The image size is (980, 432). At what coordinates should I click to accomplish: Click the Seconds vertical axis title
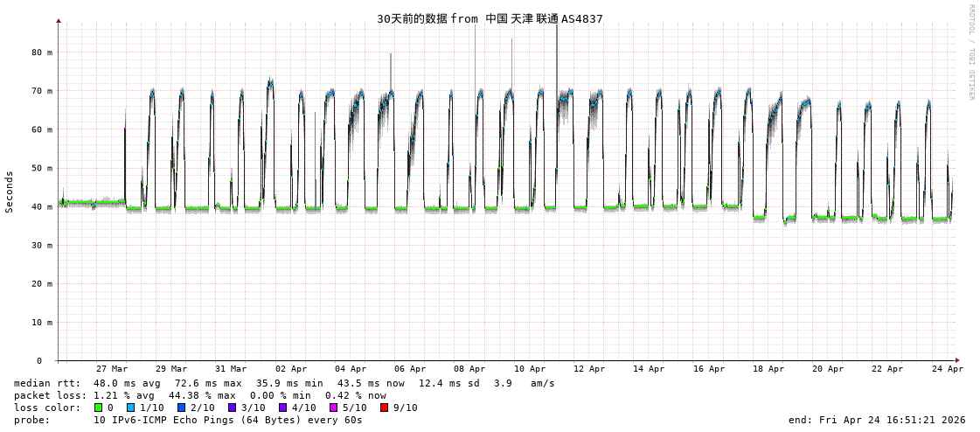tap(10, 192)
